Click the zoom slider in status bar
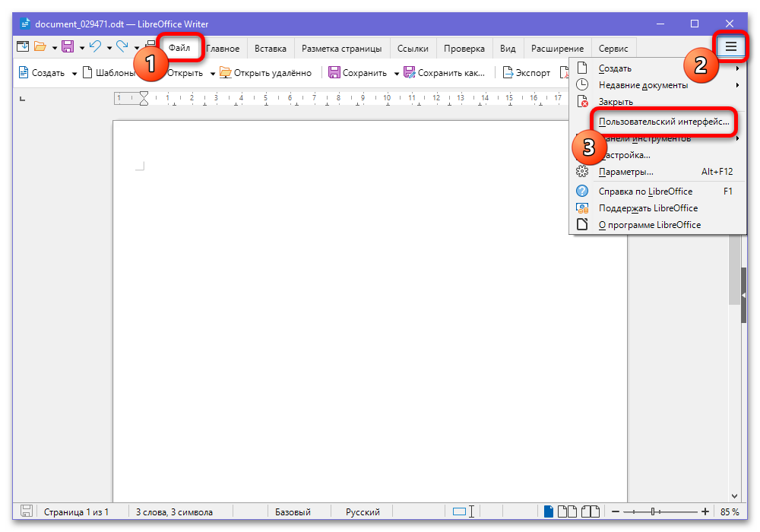The width and height of the screenshot is (760, 532). click(x=660, y=511)
